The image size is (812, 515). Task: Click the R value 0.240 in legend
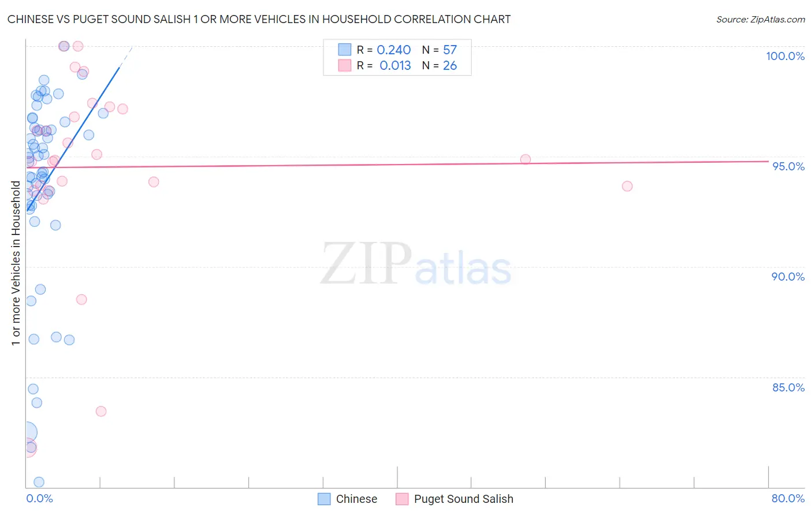pos(393,50)
